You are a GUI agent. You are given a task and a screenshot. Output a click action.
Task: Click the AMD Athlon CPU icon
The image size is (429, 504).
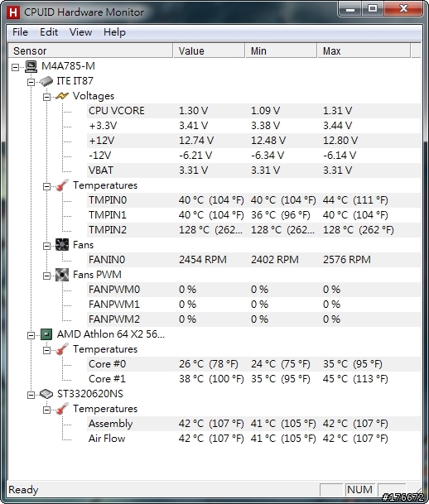pyautogui.click(x=46, y=334)
